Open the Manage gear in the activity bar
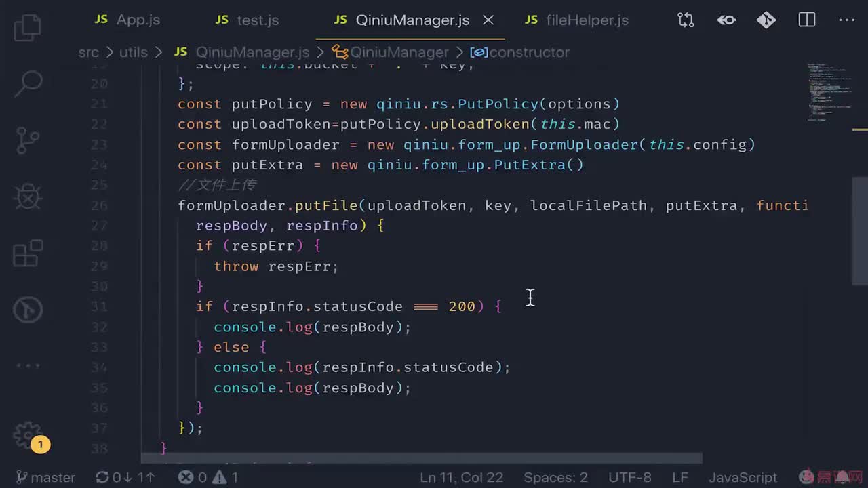The image size is (868, 488). coord(28,435)
